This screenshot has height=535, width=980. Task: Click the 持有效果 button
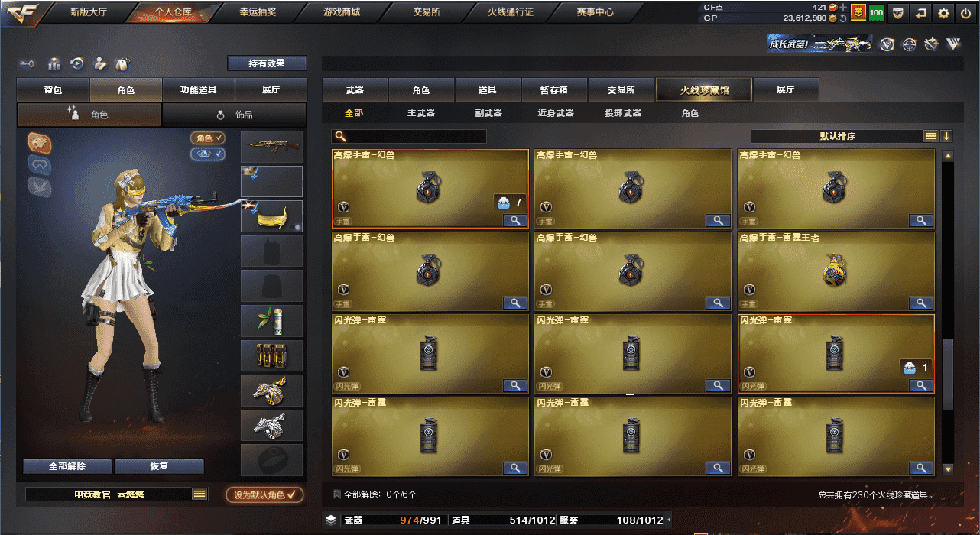(267, 63)
